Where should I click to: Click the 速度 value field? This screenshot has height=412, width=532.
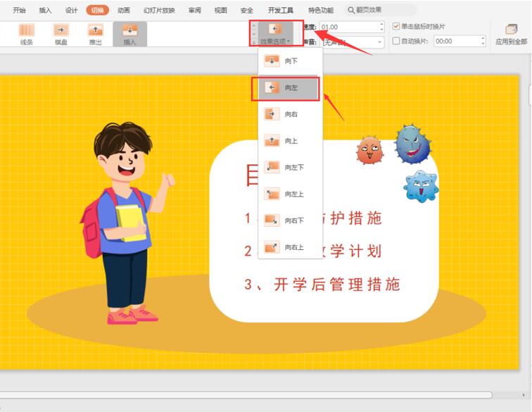(350, 27)
